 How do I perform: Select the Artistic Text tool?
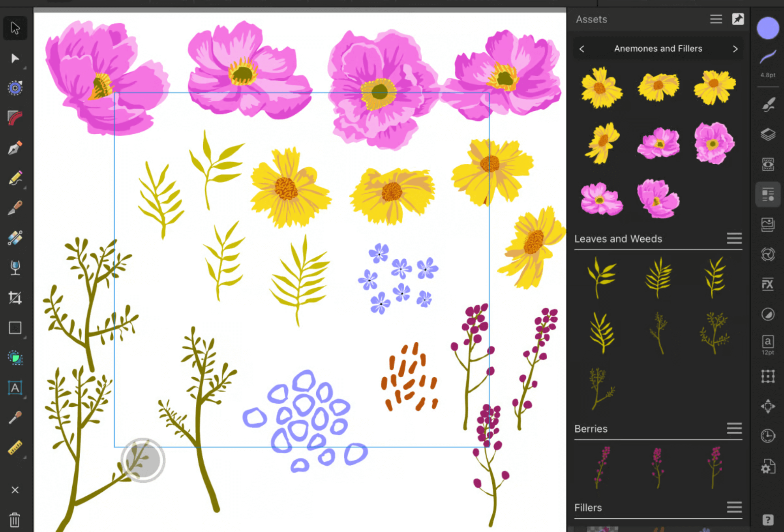[15, 388]
